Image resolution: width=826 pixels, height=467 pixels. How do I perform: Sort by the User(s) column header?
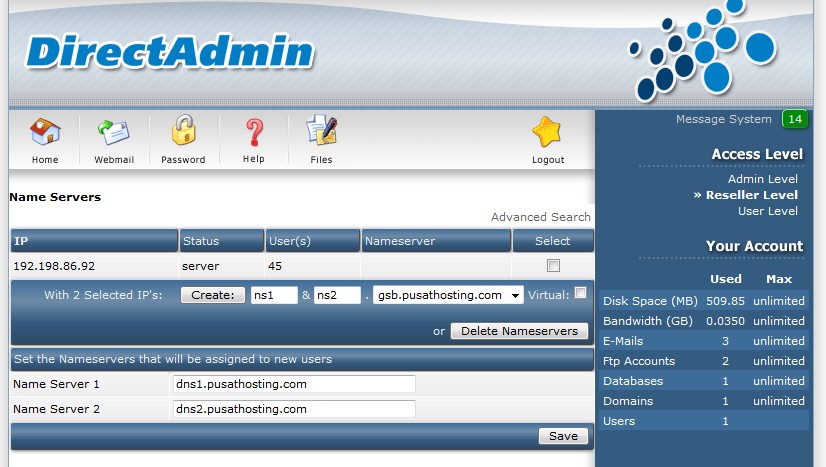click(313, 241)
